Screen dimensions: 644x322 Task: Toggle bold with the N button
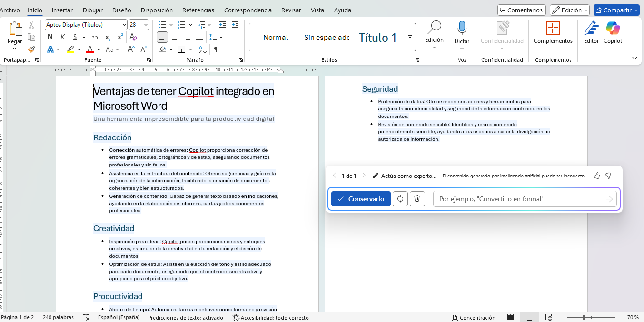pyautogui.click(x=50, y=37)
